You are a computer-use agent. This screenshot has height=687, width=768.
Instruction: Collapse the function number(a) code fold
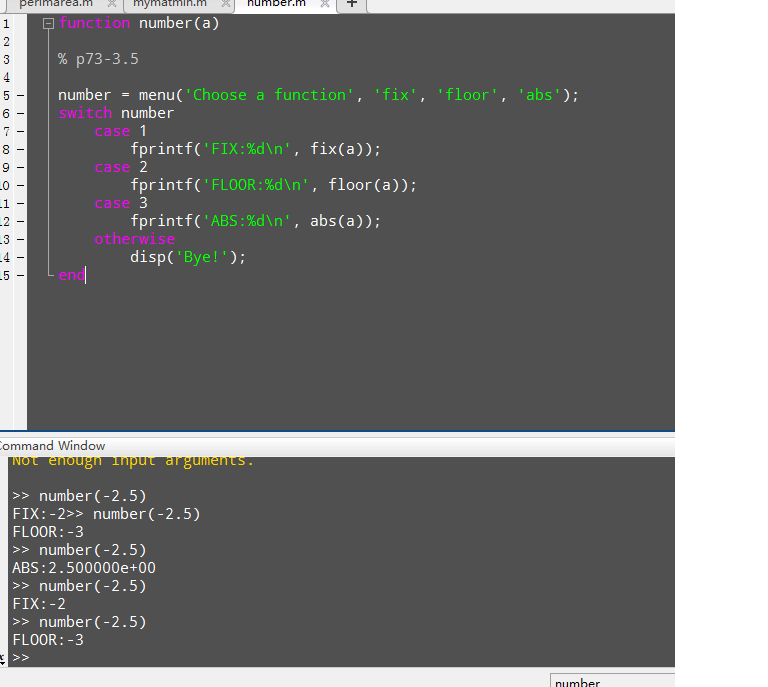click(x=48, y=24)
